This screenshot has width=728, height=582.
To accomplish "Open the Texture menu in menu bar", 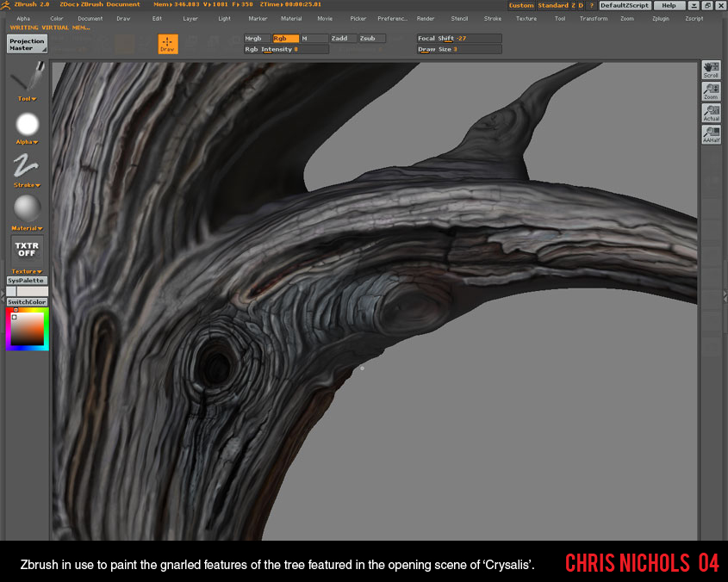I will click(526, 19).
